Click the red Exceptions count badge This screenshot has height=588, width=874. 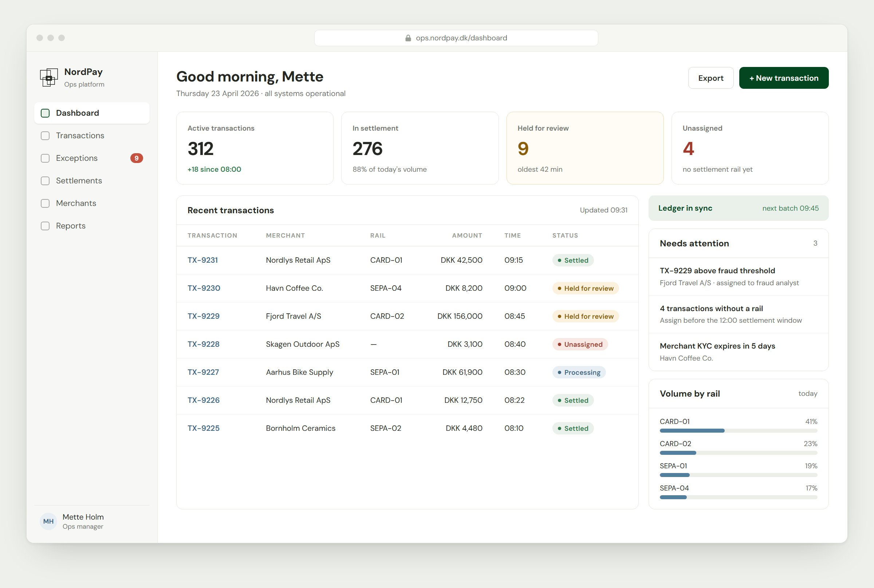click(x=137, y=158)
